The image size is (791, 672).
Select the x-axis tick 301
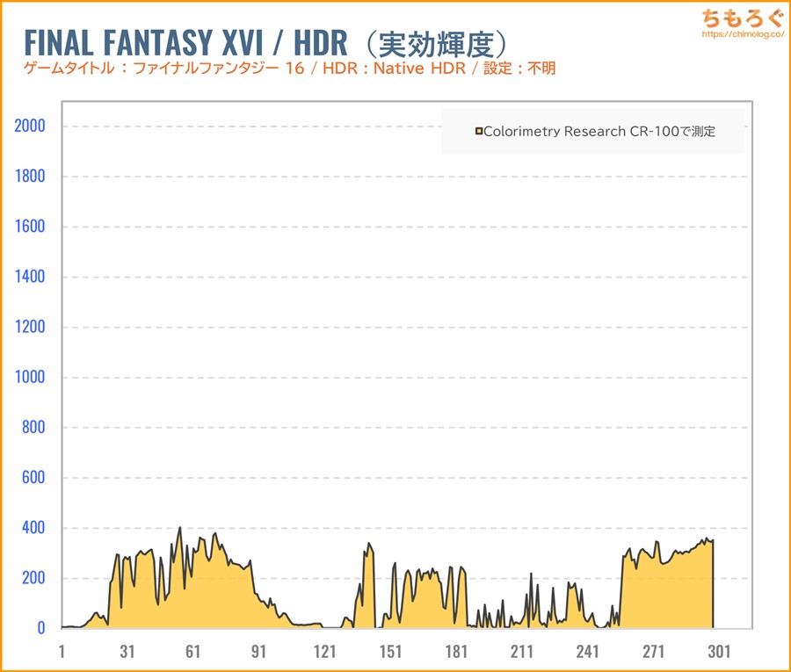719,651
